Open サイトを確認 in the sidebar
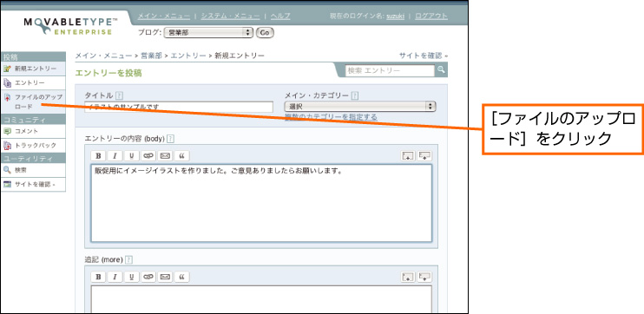 (33, 184)
